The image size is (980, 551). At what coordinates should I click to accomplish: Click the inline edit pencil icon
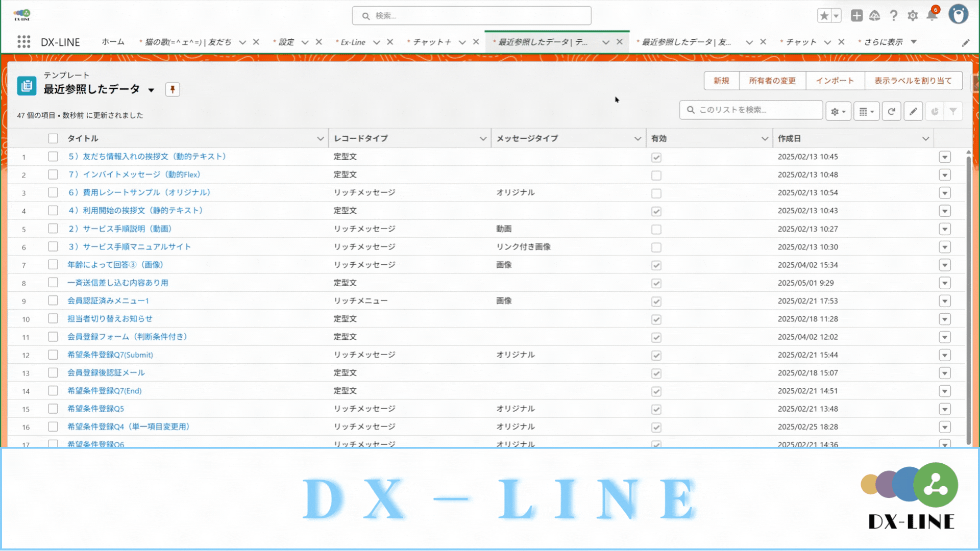[x=913, y=111]
